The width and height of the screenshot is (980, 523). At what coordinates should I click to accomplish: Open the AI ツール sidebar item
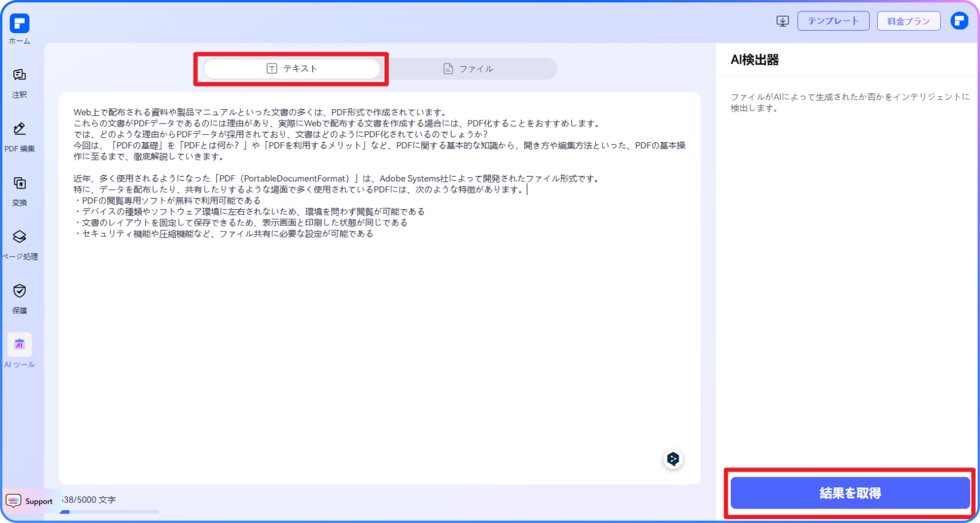click(x=19, y=351)
